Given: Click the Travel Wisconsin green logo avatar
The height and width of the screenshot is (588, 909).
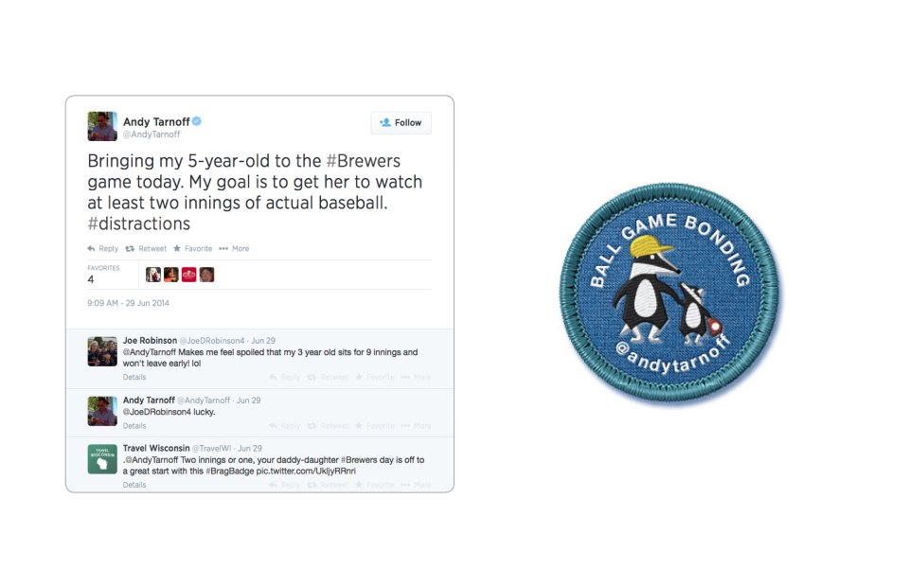Looking at the screenshot, I should pyautogui.click(x=102, y=459).
